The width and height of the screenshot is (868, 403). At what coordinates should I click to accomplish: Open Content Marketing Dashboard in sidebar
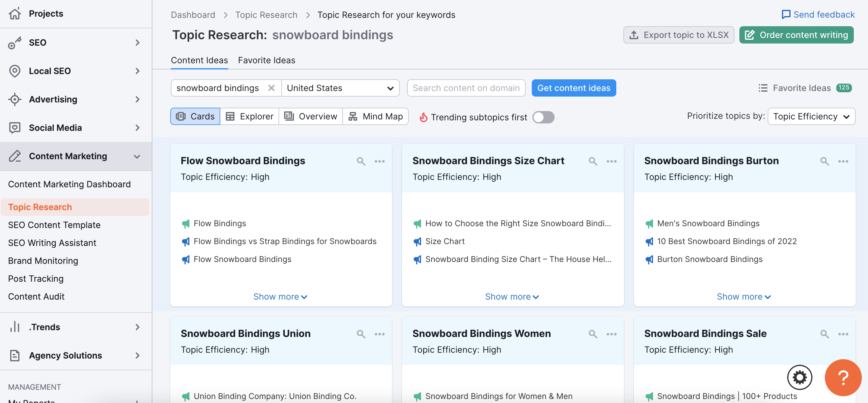click(69, 184)
